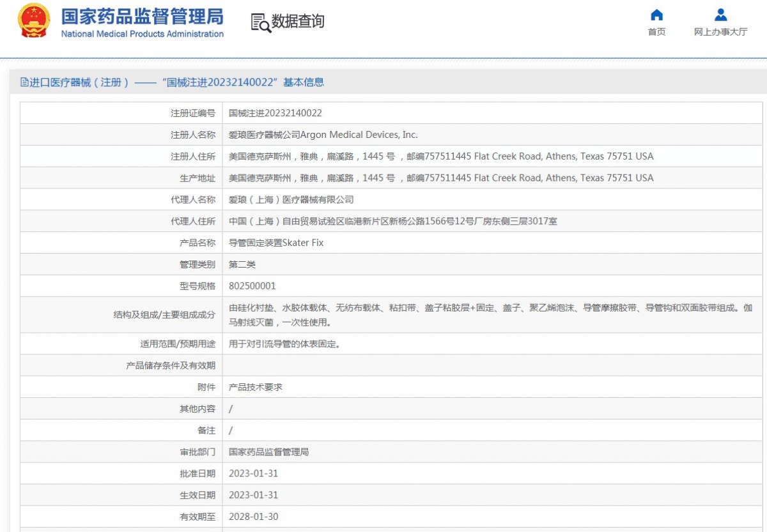Screen dimensions: 767x532
Task: Select the 产品技术要求 attachment value
Action: coord(256,387)
